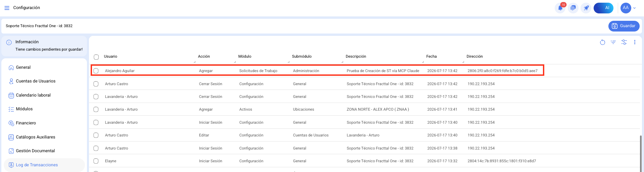Sort by Descripción column header
The width and height of the screenshot is (644, 172).
356,56
